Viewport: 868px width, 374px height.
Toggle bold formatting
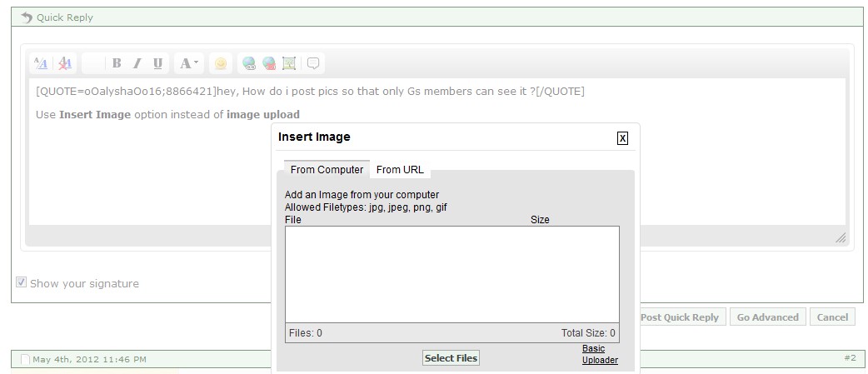pos(117,63)
